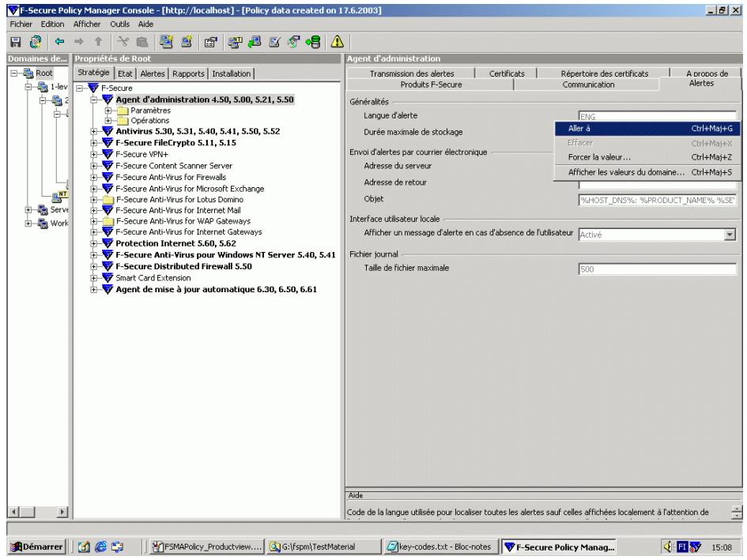This screenshot has width=747, height=560.
Task: Switch to the Etat tab
Action: click(126, 73)
